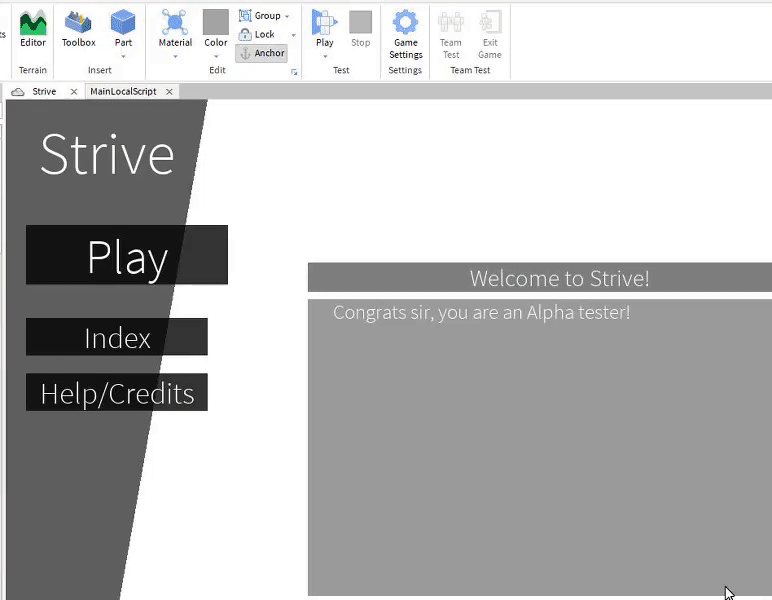Expand the Color dropdown arrow
Screen dimensions: 772x600
(216, 57)
